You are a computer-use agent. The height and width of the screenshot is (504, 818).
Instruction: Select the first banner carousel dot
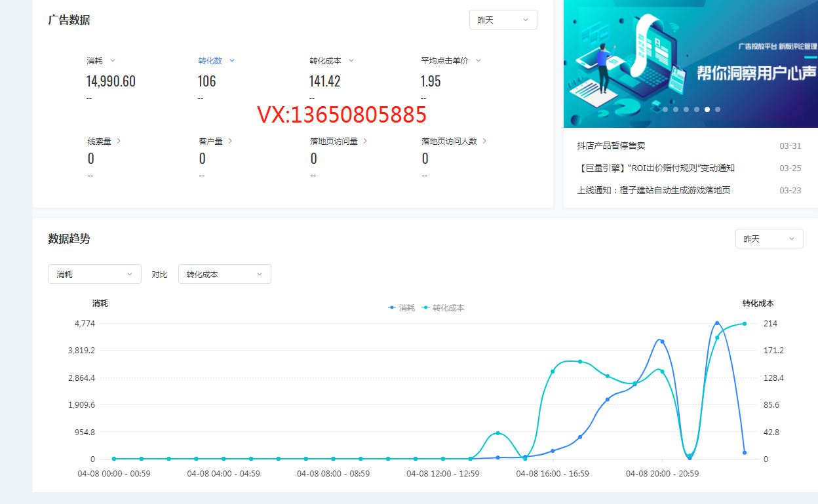[665, 109]
